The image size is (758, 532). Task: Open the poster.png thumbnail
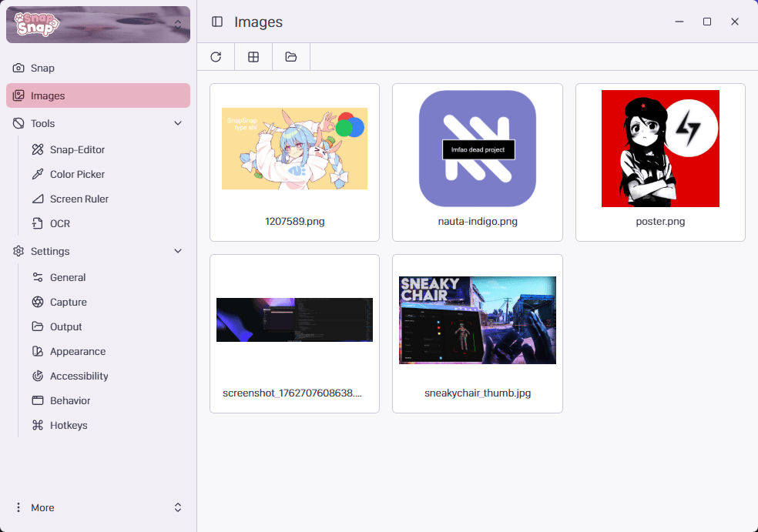tap(660, 149)
